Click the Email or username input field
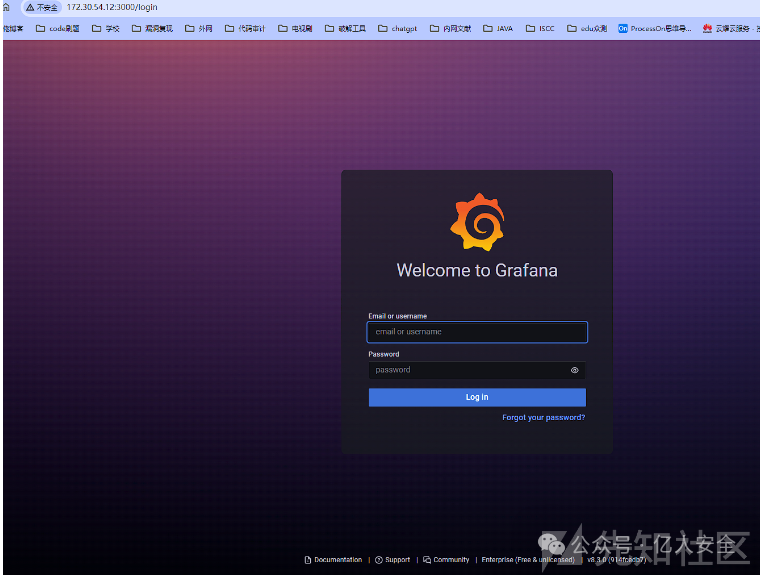760x575 pixels. pos(477,332)
